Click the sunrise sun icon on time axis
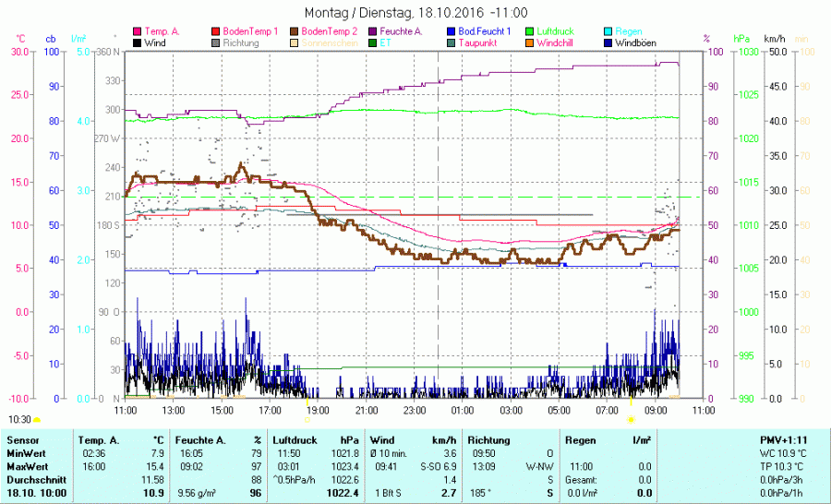Screen dimensions: 831x504 (x=632, y=419)
